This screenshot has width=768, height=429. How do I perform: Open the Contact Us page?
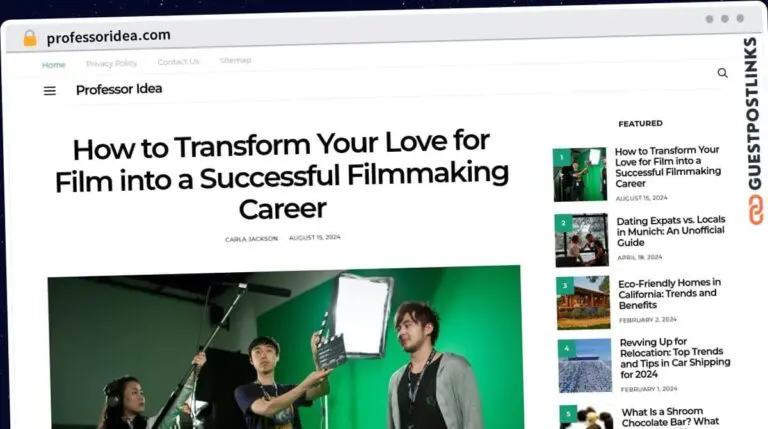point(178,62)
